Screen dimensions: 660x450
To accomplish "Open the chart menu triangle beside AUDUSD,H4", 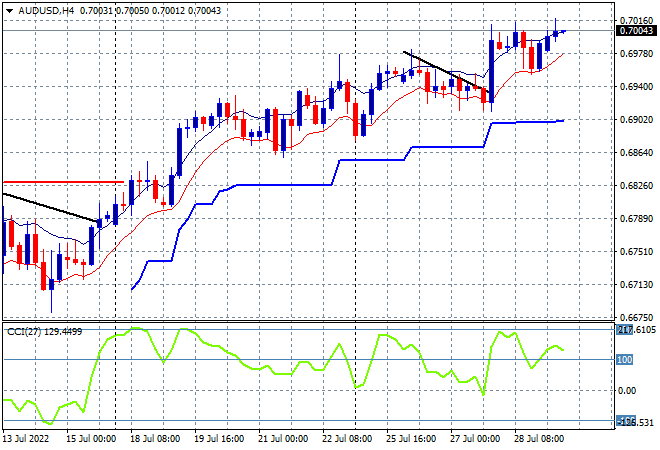I will coord(9,11).
